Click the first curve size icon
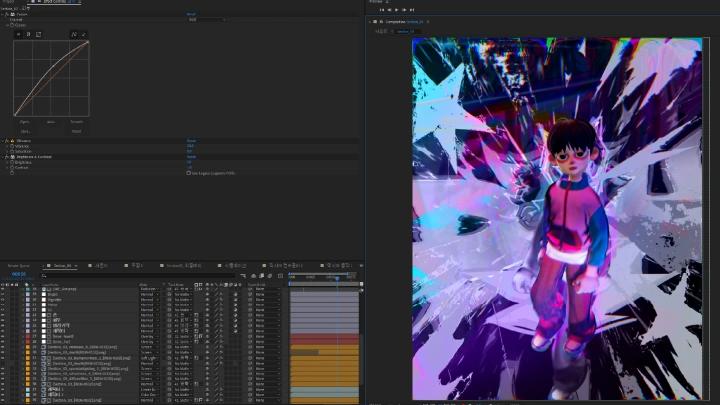The width and height of the screenshot is (720, 405). click(17, 34)
